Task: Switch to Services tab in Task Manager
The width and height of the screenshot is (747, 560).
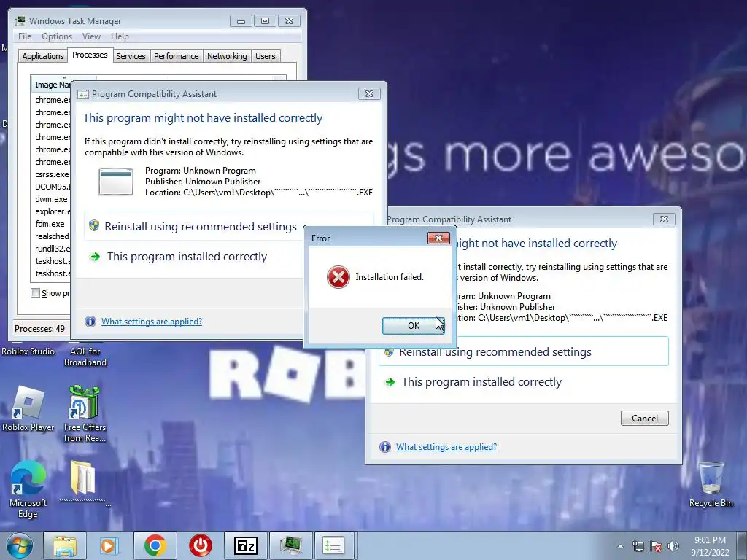Action: [131, 56]
